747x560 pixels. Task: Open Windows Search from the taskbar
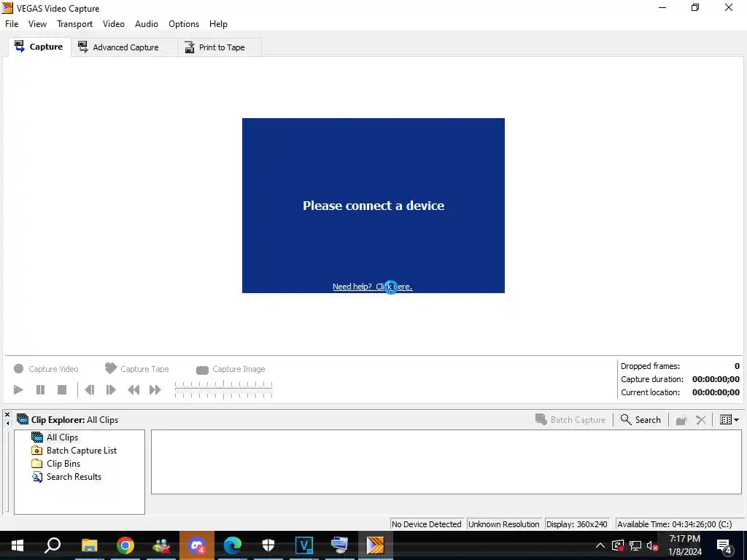(53, 545)
